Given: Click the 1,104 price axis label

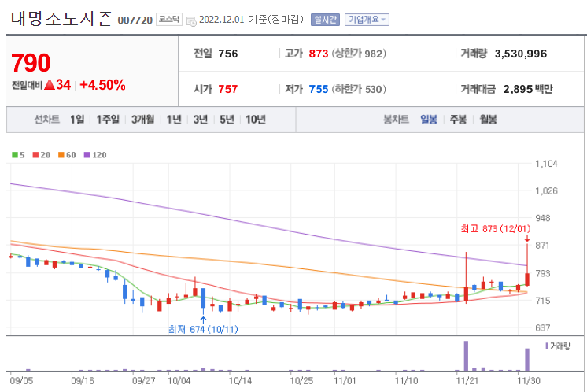Looking at the screenshot, I should (x=546, y=164).
